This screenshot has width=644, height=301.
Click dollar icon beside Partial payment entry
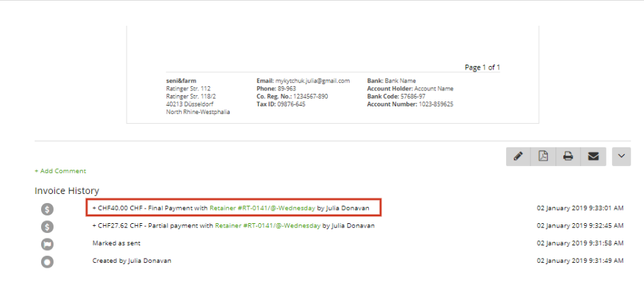tap(47, 227)
